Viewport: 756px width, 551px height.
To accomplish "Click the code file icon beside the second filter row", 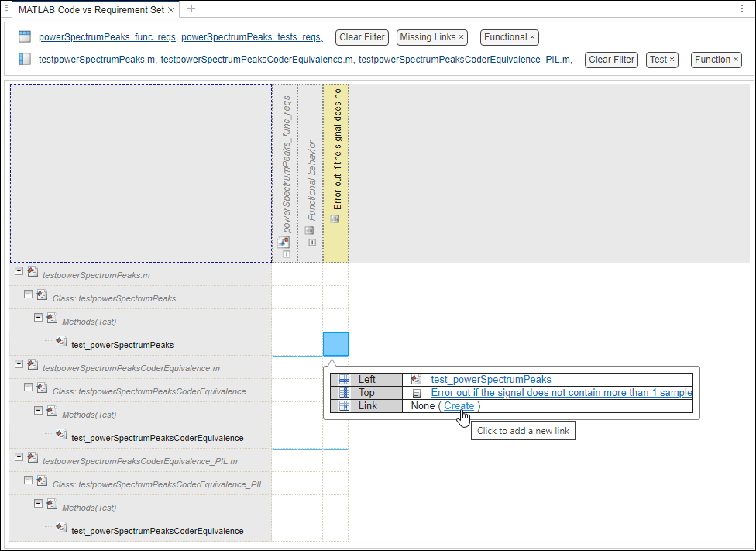I will click(23, 60).
